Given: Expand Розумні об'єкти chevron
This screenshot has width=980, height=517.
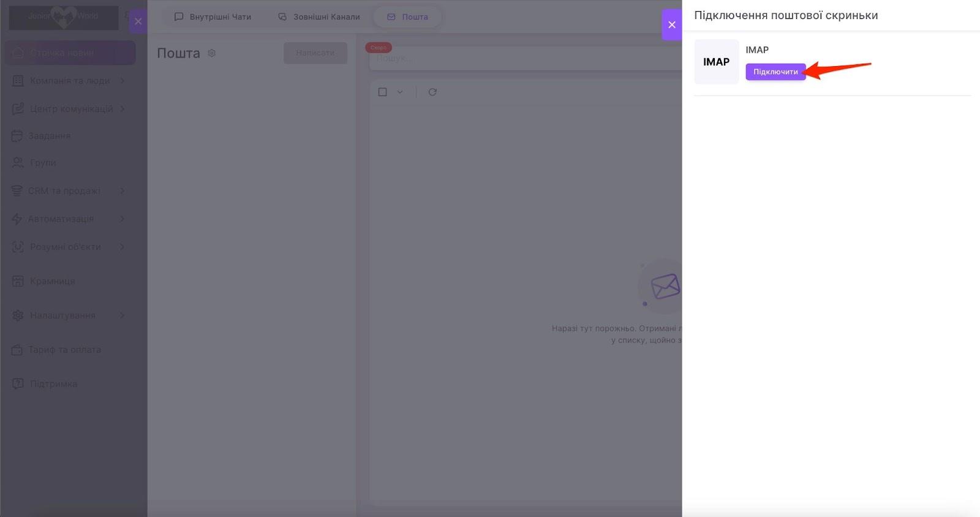Looking at the screenshot, I should [x=123, y=247].
